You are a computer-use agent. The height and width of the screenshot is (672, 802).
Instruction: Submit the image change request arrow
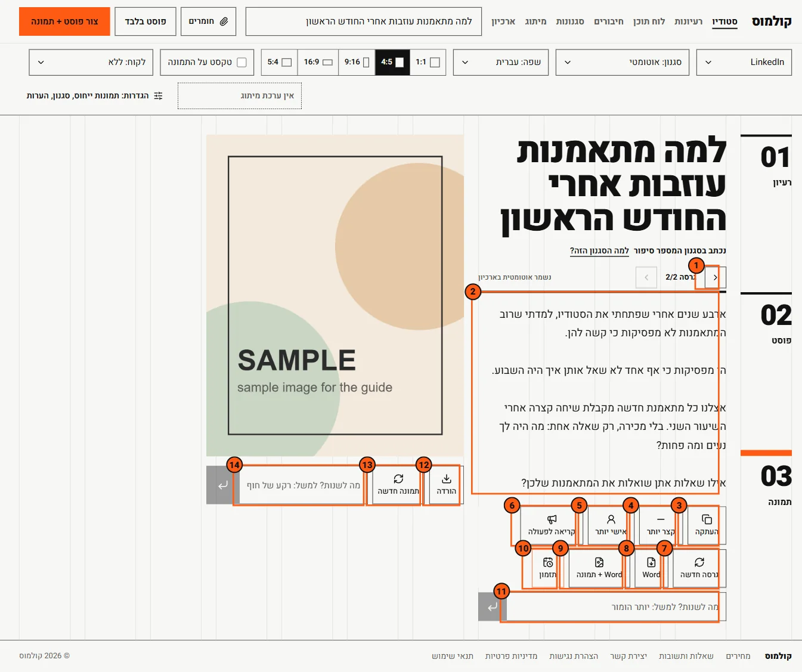pos(222,485)
